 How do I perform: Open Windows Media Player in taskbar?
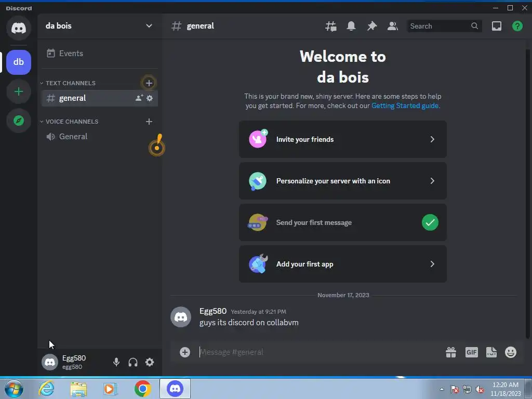click(x=110, y=389)
